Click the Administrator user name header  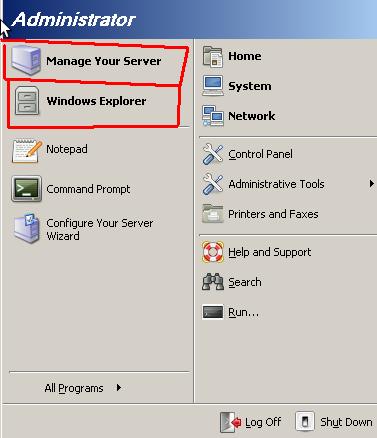(x=74, y=19)
